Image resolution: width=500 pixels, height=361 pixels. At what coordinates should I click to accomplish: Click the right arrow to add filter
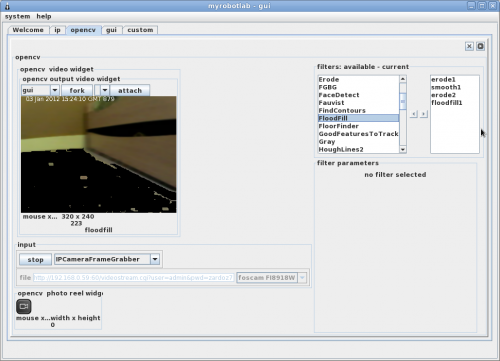pyautogui.click(x=424, y=114)
